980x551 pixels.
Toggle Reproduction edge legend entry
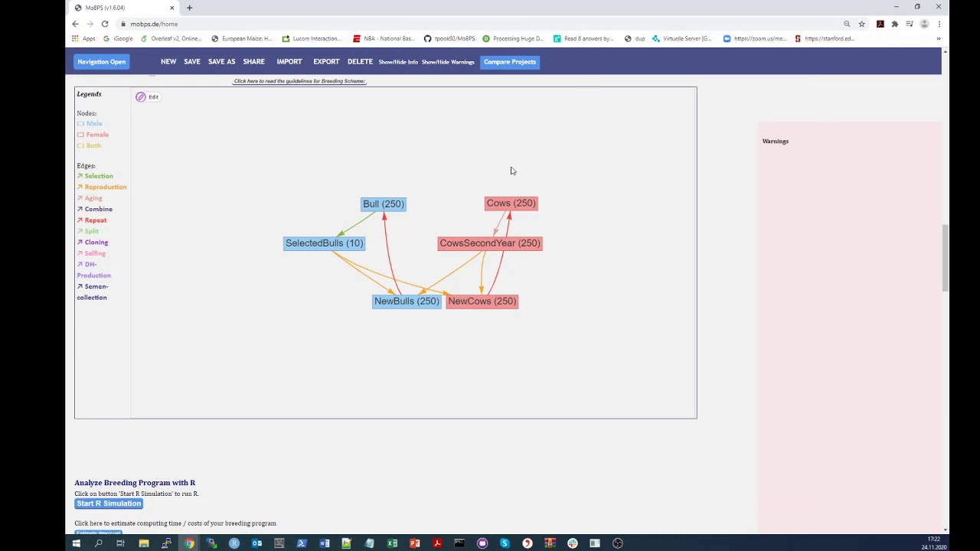(x=102, y=187)
